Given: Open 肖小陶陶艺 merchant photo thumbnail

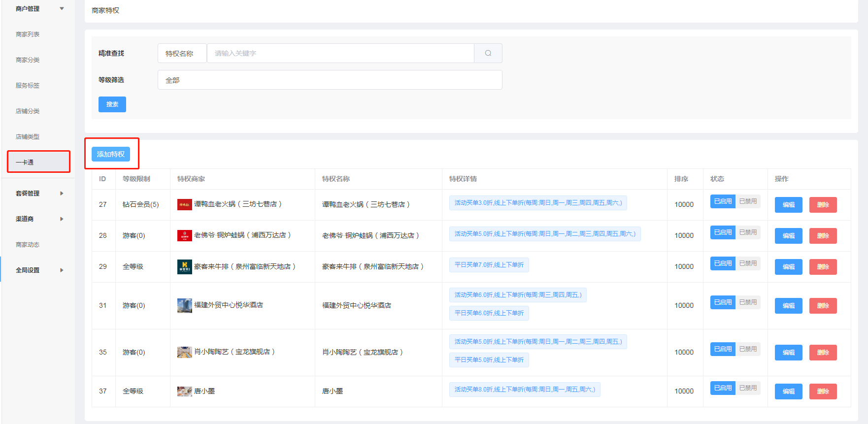Looking at the screenshot, I should pyautogui.click(x=185, y=352).
